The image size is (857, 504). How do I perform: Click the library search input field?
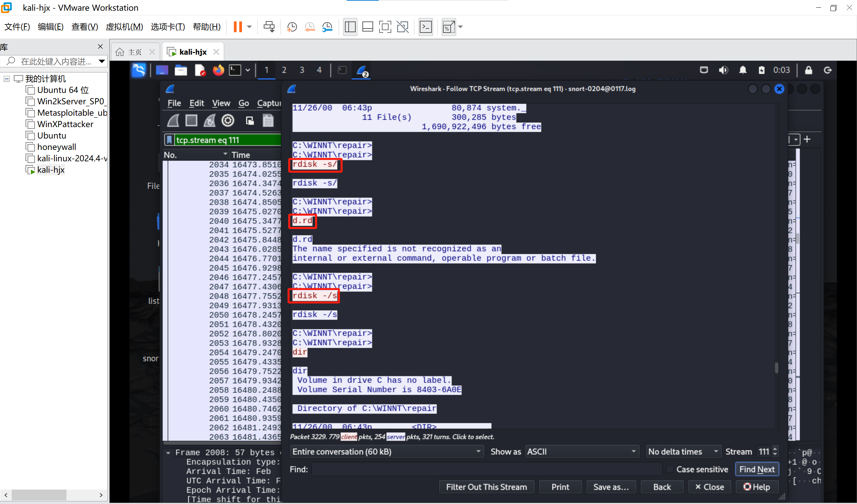pos(54,61)
